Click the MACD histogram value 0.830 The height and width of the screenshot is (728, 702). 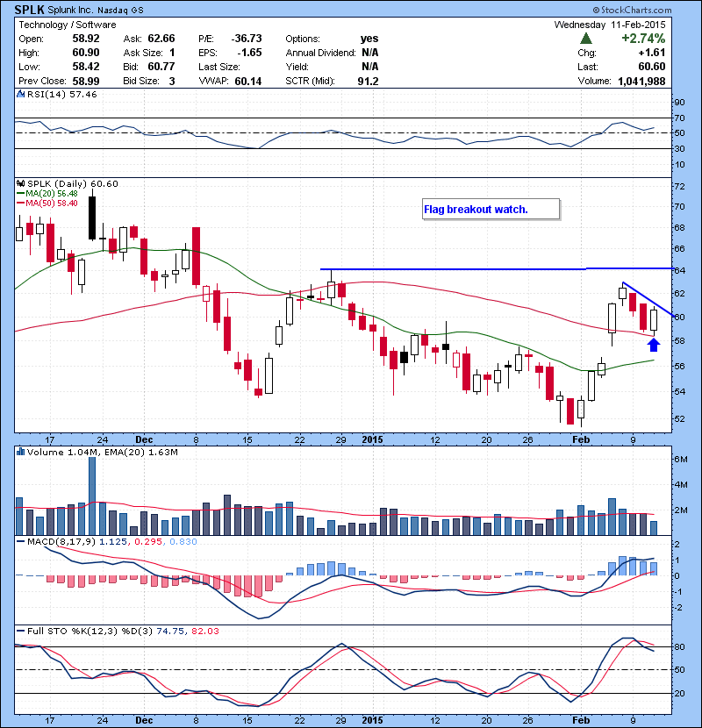(x=183, y=541)
